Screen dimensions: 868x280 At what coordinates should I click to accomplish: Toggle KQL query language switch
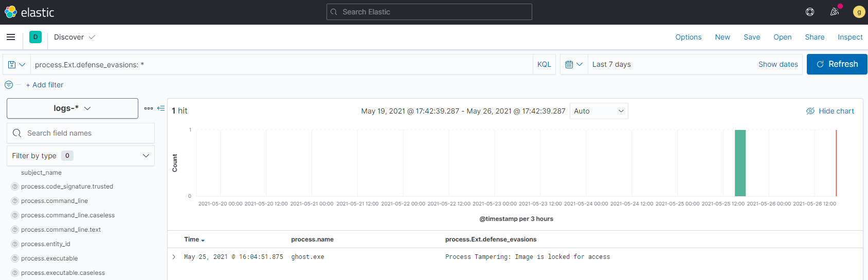click(544, 65)
